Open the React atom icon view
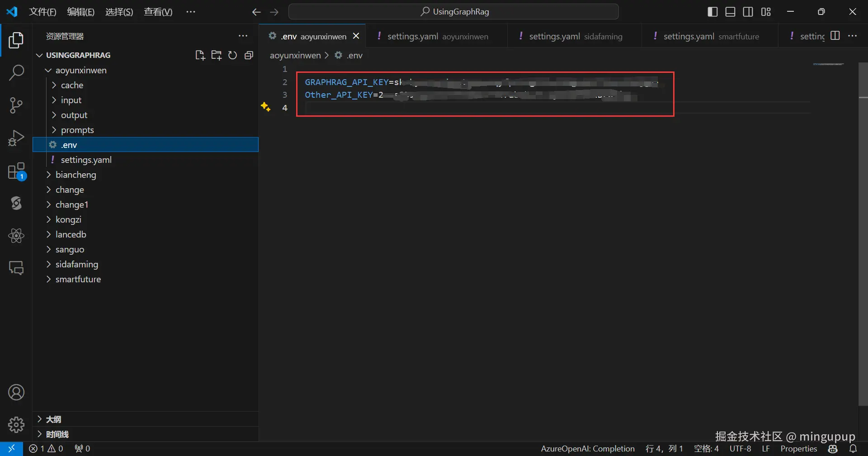This screenshot has height=456, width=868. pos(16,236)
